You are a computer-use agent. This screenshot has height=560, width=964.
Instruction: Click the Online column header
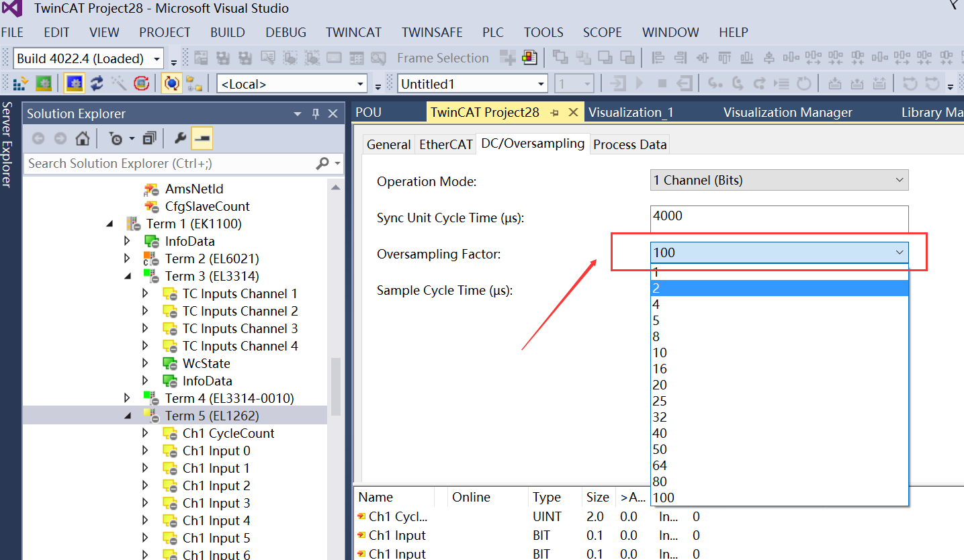[x=471, y=498]
